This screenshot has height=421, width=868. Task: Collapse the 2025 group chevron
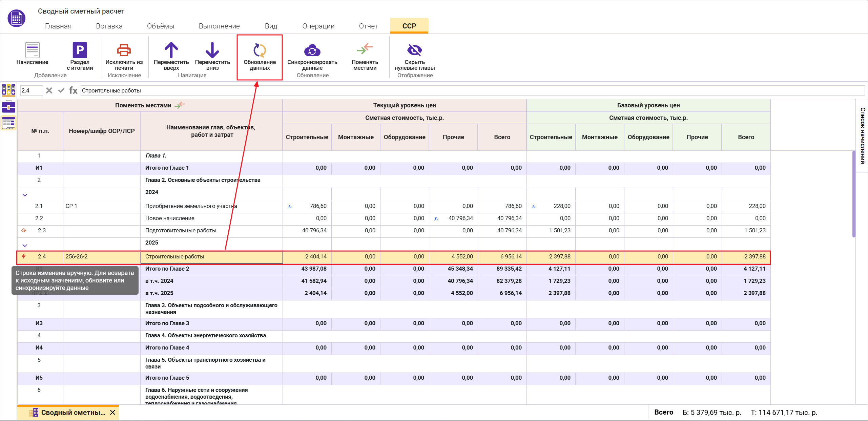tap(25, 245)
